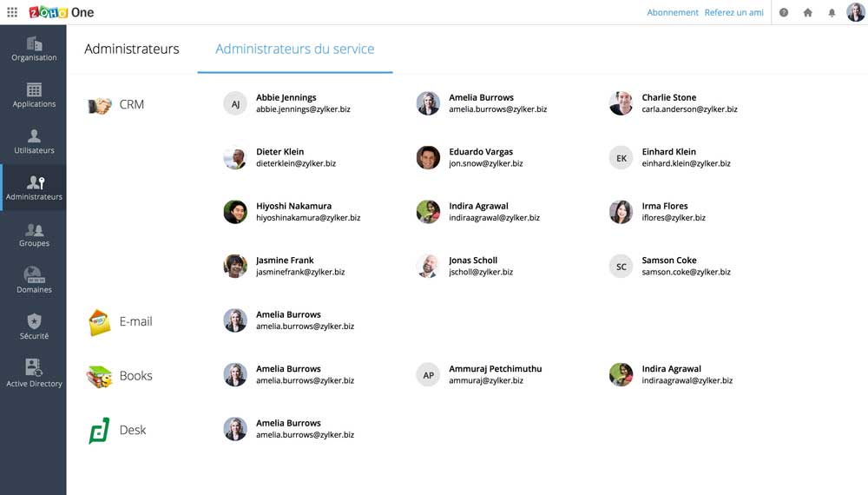This screenshot has width=868, height=495.
Task: Click email jscholl@zylker.biz
Action: click(x=481, y=272)
